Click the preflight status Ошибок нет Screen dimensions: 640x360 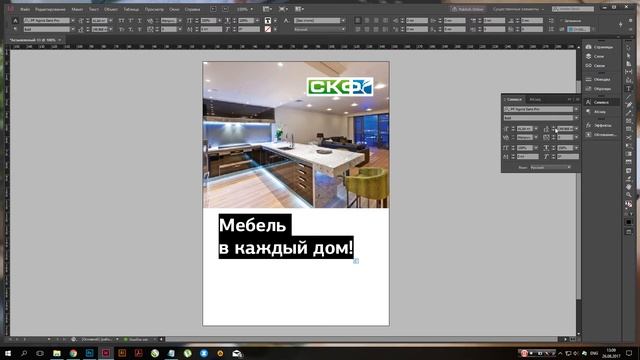[138, 339]
